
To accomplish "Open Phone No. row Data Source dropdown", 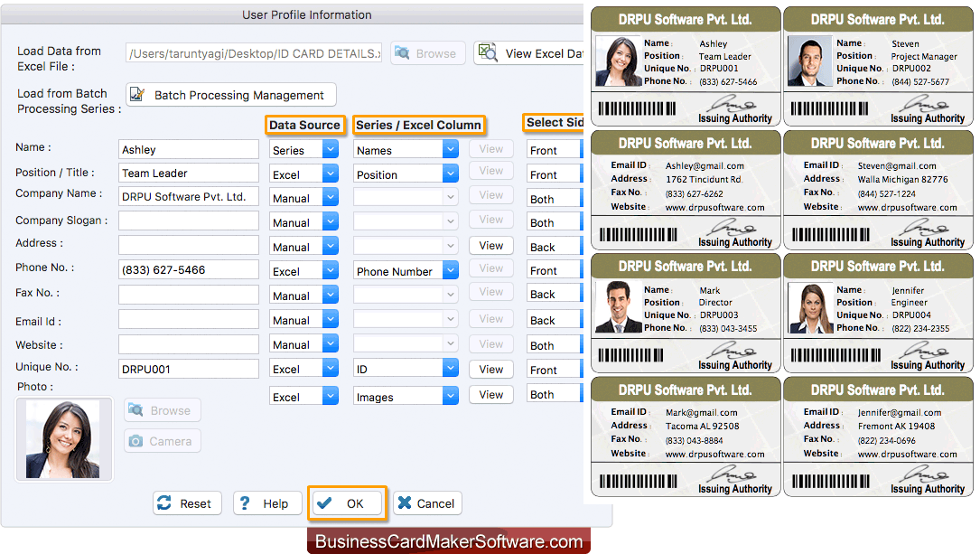I will pyautogui.click(x=303, y=271).
